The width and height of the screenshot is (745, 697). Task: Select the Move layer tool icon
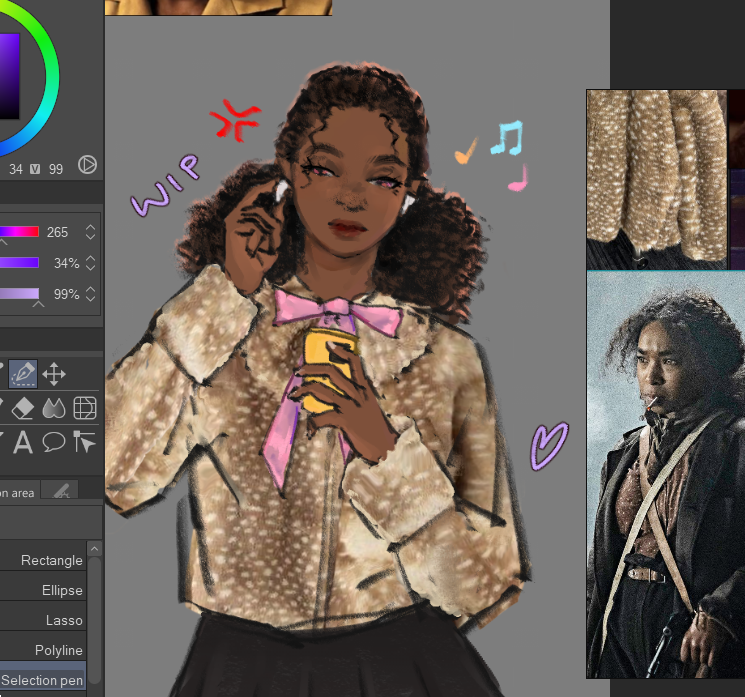click(x=54, y=374)
